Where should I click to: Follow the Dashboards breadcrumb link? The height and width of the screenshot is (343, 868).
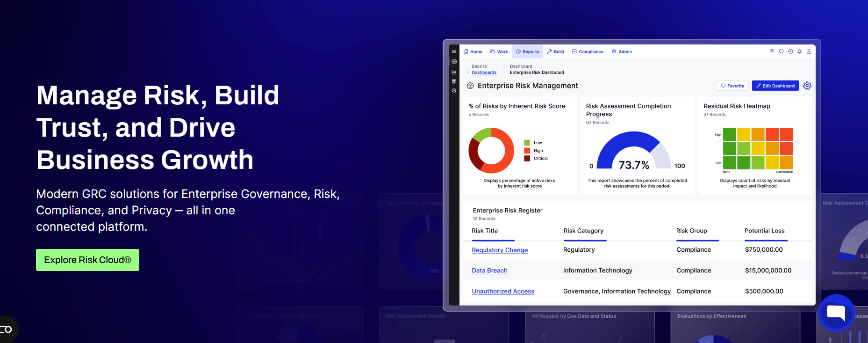[484, 73]
